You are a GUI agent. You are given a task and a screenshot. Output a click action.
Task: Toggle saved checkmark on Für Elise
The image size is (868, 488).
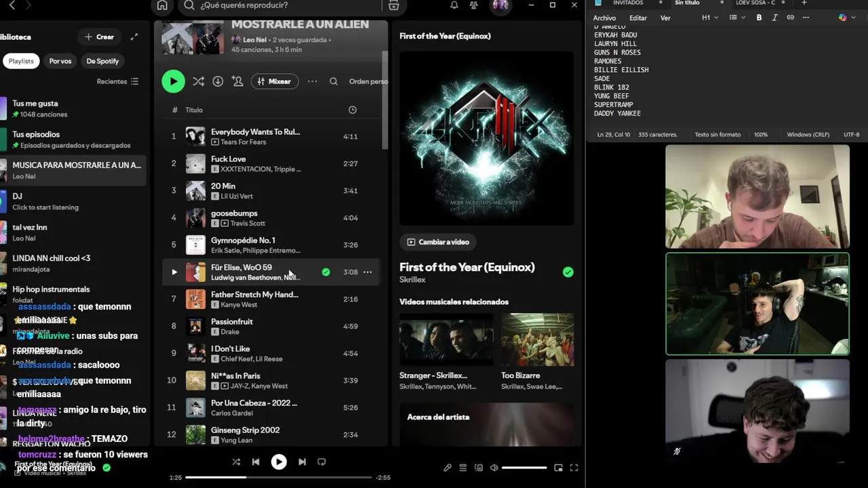click(x=326, y=272)
